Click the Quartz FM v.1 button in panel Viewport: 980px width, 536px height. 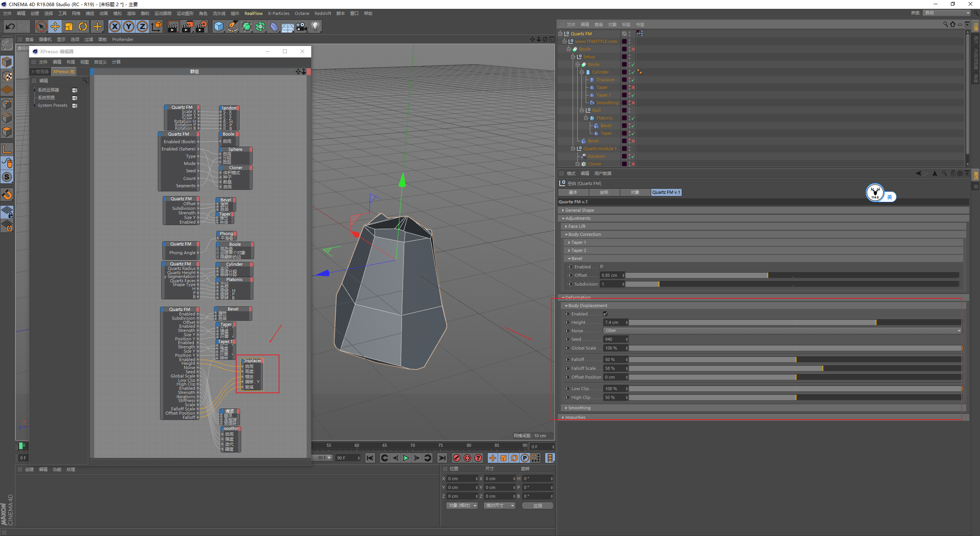pyautogui.click(x=666, y=192)
